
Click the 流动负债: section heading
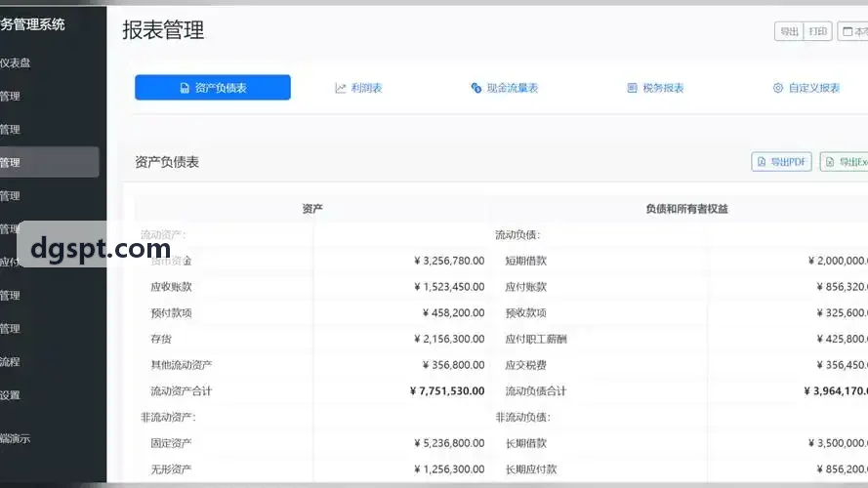517,234
